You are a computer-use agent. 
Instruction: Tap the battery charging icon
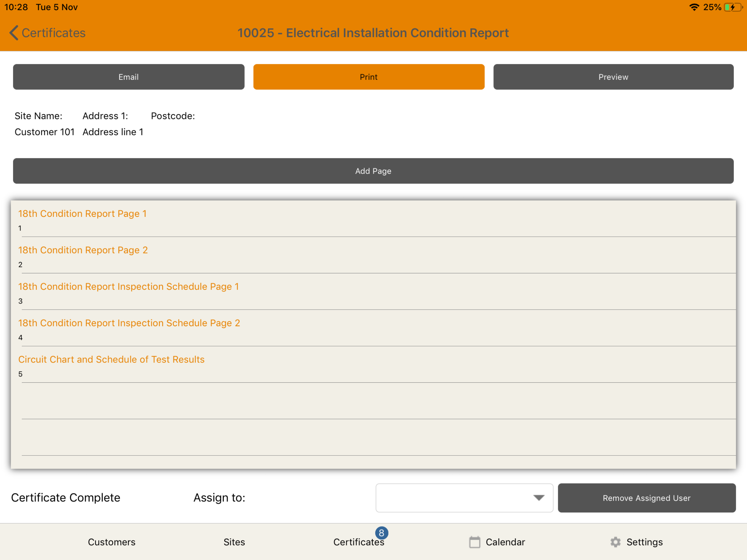coord(733,7)
